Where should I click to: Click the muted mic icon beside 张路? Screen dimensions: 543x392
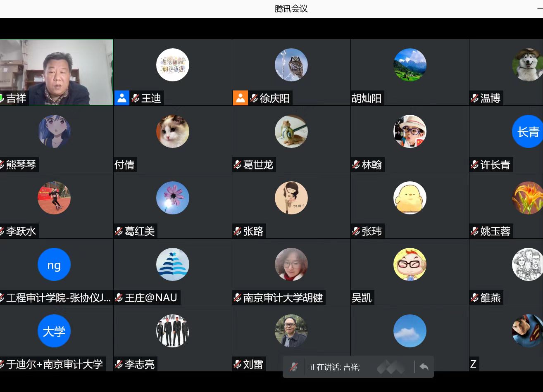tap(238, 231)
